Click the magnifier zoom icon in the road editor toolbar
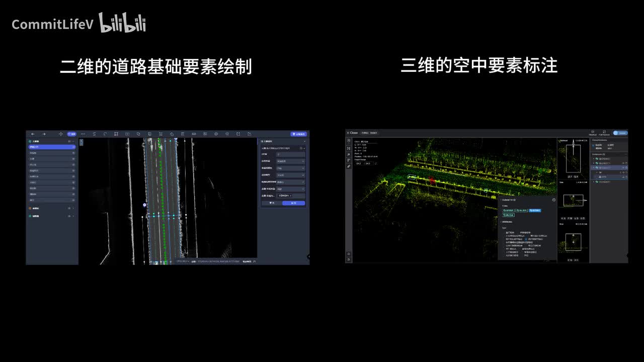The width and height of the screenshot is (644, 362). 227,134
